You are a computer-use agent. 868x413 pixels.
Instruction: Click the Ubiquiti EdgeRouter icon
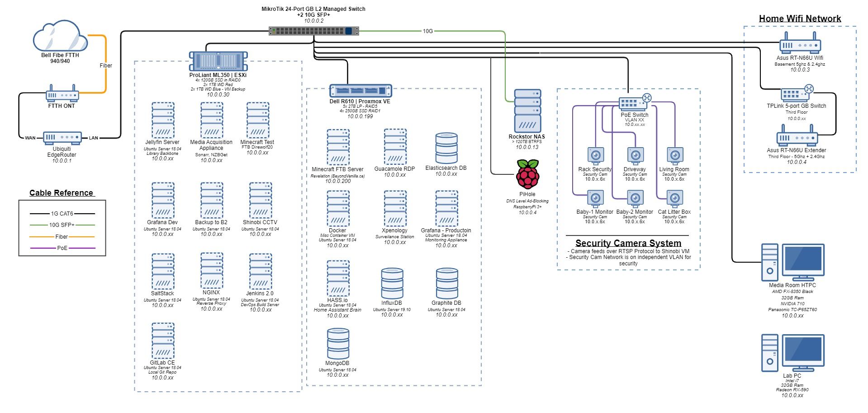[x=62, y=137]
